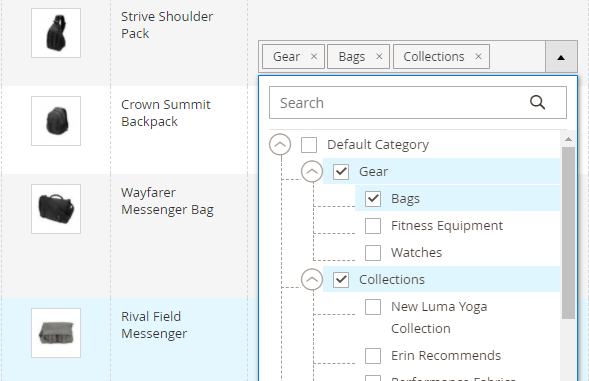Click the Wayfarer Messenger Bag image
589x381 pixels.
coord(56,209)
